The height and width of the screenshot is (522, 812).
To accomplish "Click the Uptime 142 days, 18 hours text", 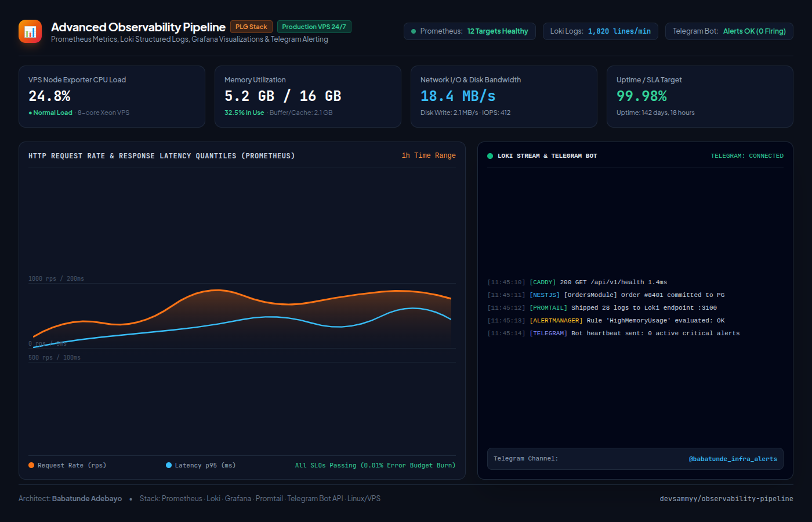I will coord(655,113).
